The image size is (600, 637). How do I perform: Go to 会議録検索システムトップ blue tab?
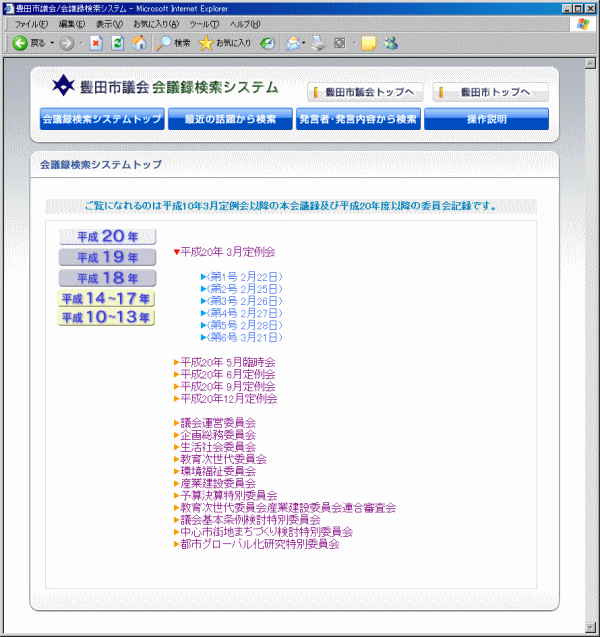pos(102,119)
